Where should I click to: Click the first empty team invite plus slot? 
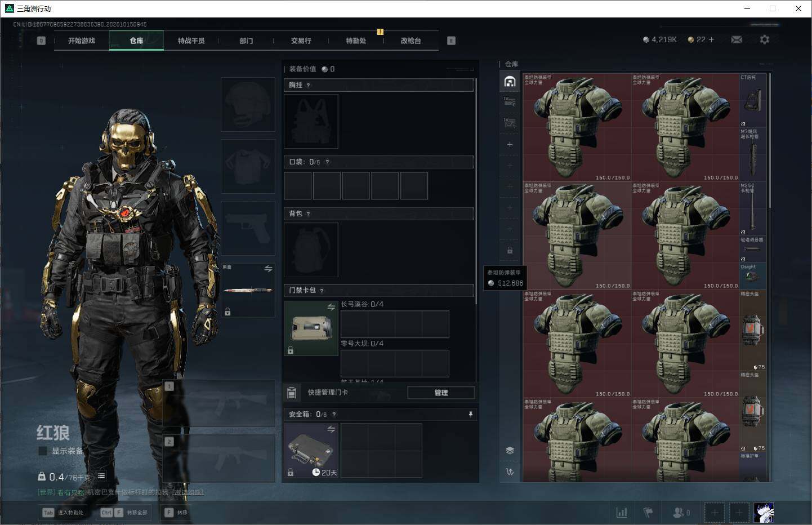click(715, 513)
